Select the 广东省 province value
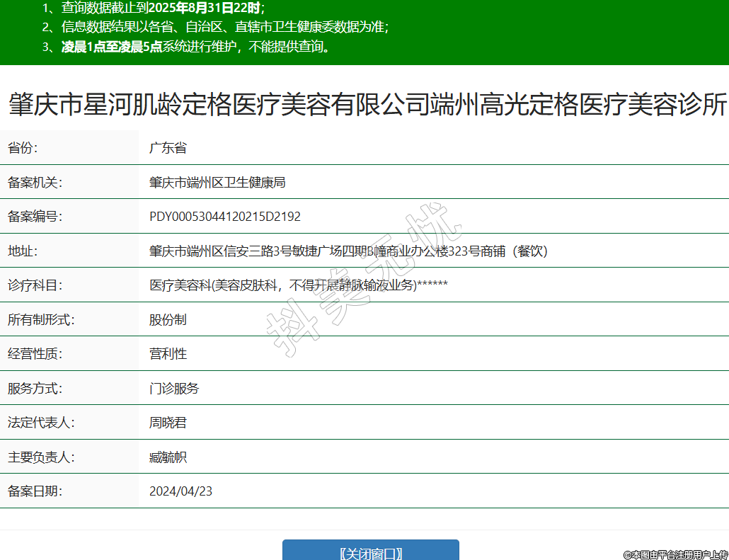Screen dimensions: 729x560 [x=168, y=148]
